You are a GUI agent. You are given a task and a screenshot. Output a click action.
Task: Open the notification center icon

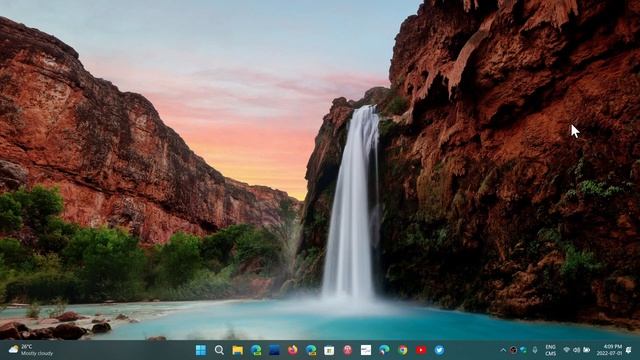629,350
